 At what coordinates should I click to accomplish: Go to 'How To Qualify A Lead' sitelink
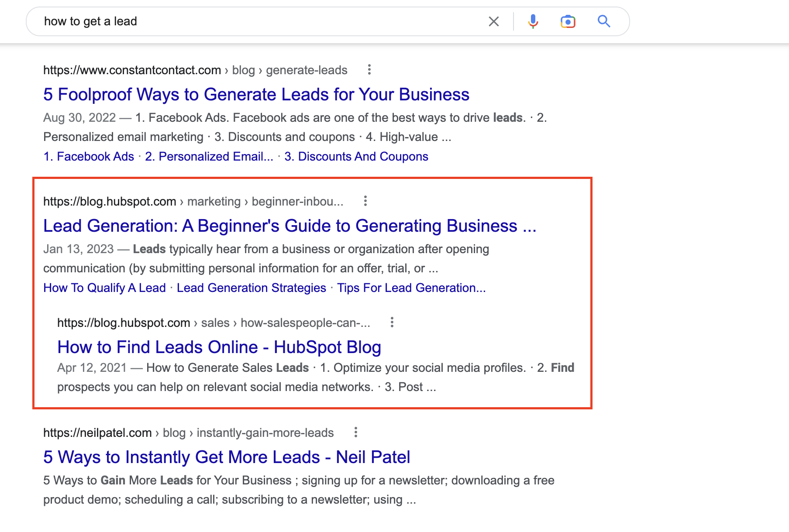pos(104,288)
